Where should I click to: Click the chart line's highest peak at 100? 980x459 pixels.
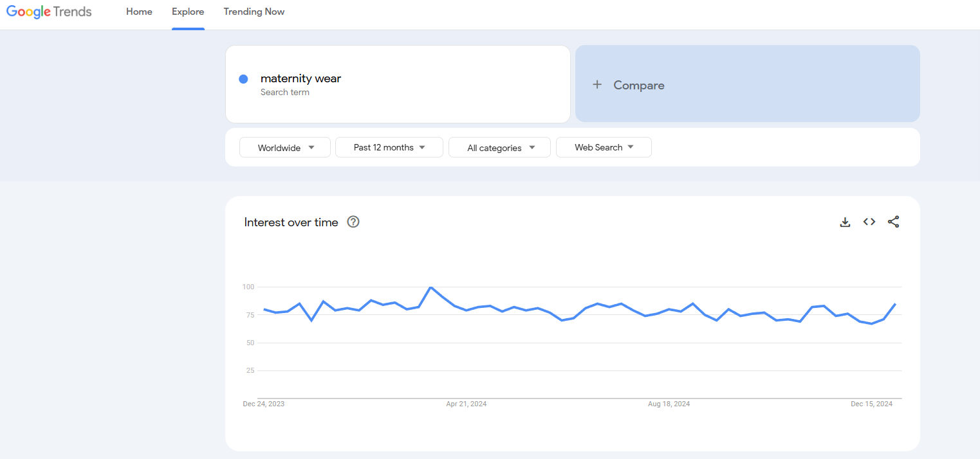(430, 287)
